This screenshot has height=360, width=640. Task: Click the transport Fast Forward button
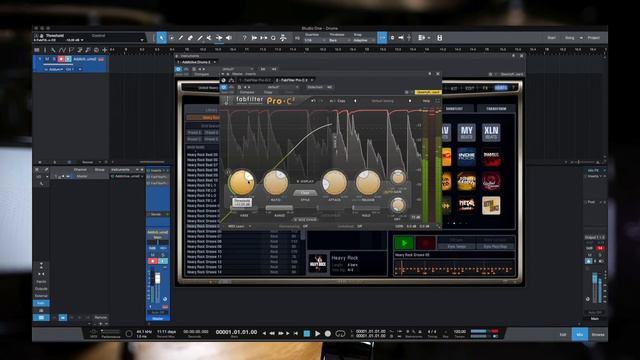pos(281,333)
